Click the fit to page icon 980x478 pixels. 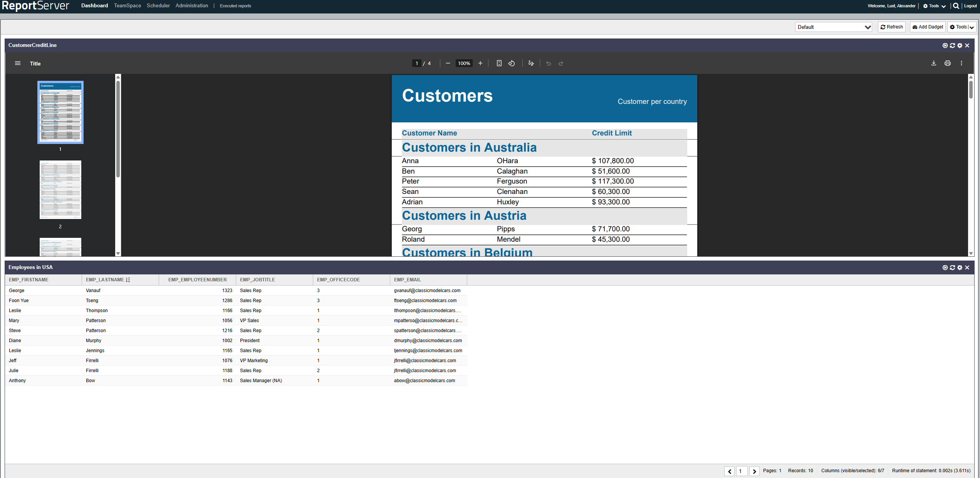499,64
